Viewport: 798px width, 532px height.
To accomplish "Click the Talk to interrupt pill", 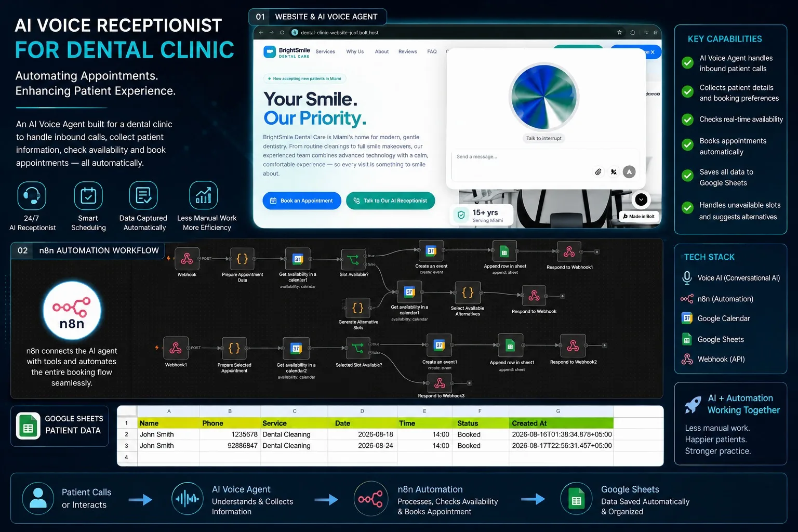I will coord(543,138).
